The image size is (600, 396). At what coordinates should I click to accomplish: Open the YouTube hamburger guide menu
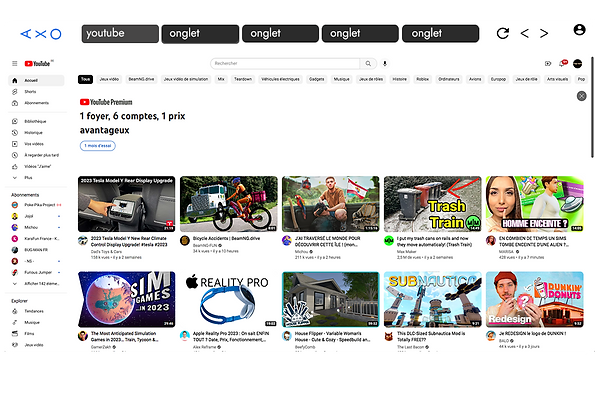pos(15,64)
